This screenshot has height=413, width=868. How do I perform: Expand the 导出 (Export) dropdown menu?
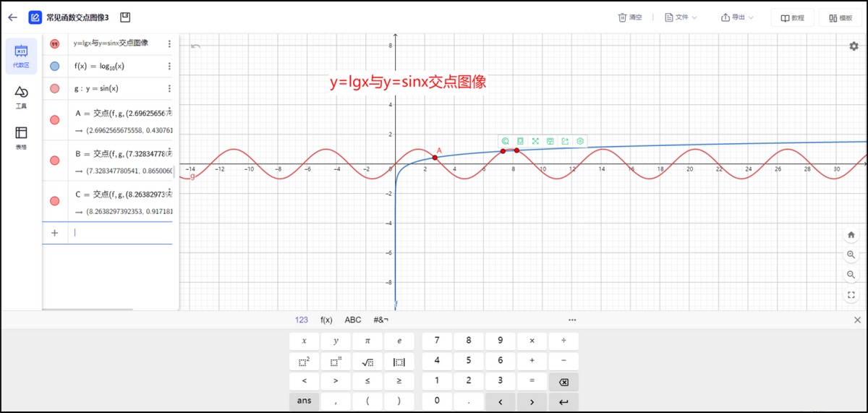coord(737,17)
